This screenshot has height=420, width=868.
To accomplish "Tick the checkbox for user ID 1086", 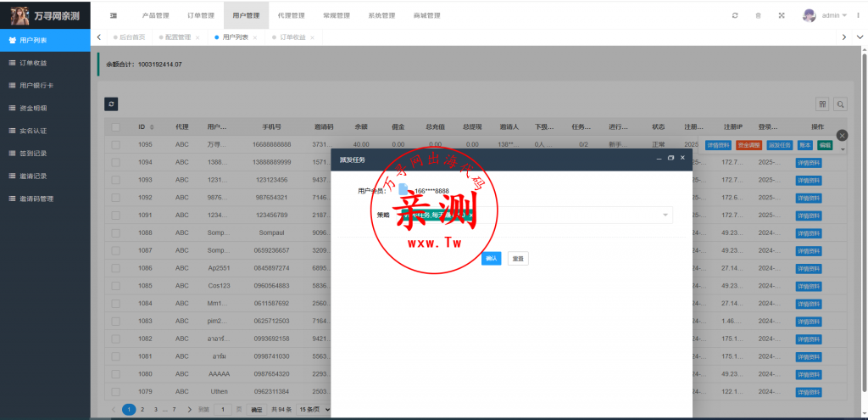I will 115,268.
